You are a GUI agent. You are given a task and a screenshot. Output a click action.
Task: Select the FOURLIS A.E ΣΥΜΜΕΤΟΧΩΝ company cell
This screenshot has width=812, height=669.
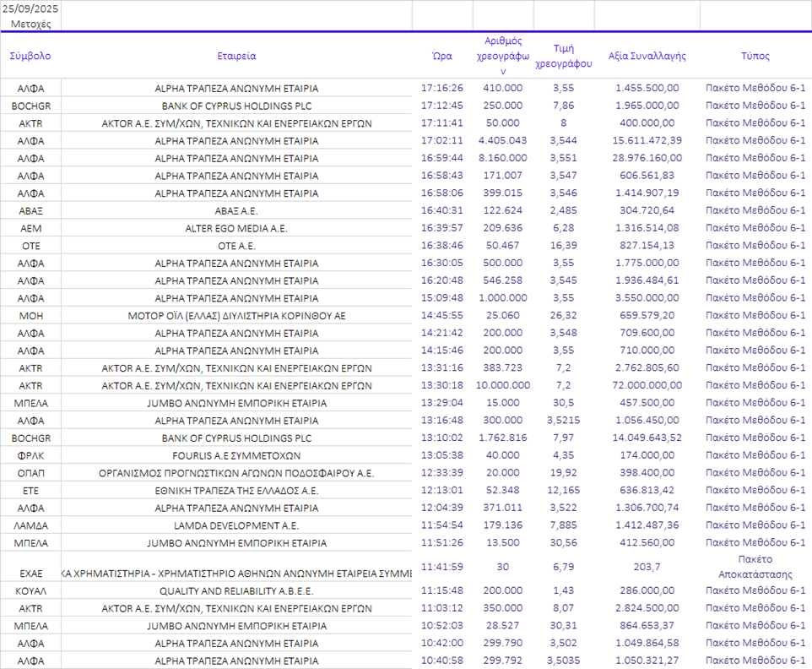[x=236, y=455]
